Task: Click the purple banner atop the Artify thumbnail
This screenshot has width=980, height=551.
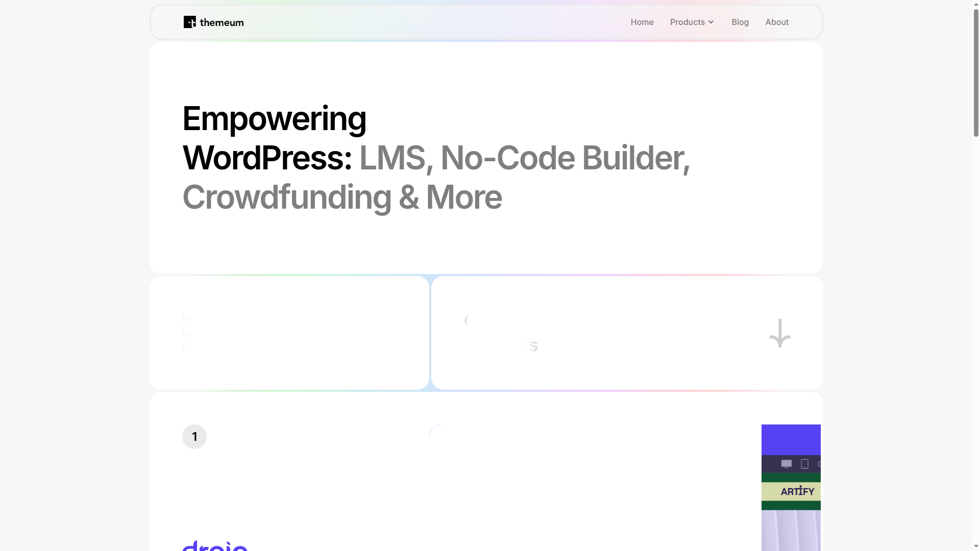Action: tap(791, 440)
